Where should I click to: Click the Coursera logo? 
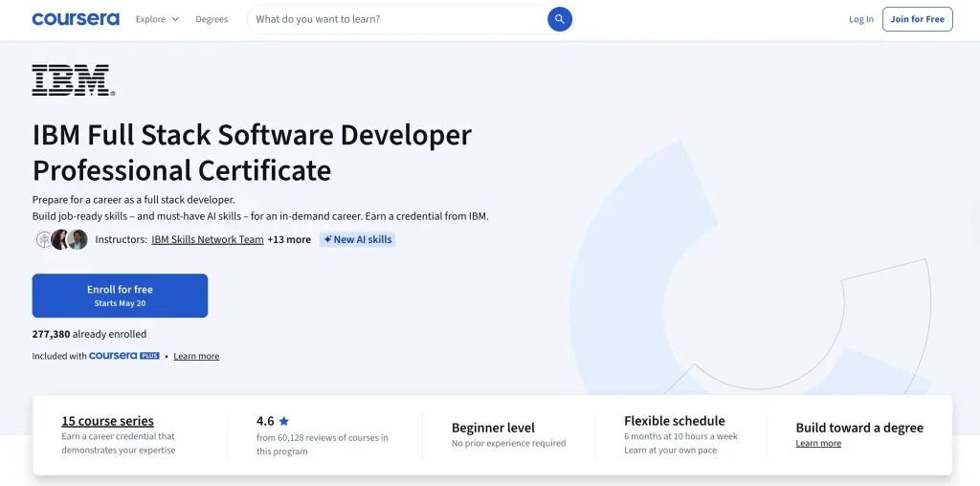point(75,19)
